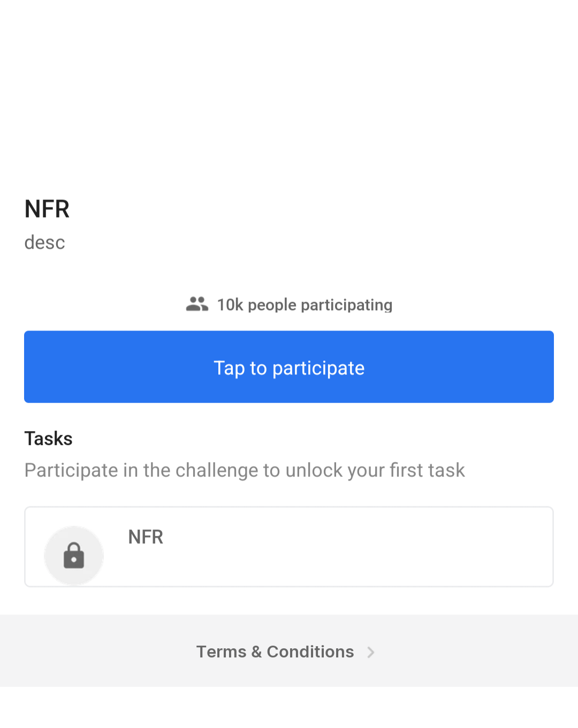Click the Tasks section heading
578x728 pixels.
tap(48, 439)
